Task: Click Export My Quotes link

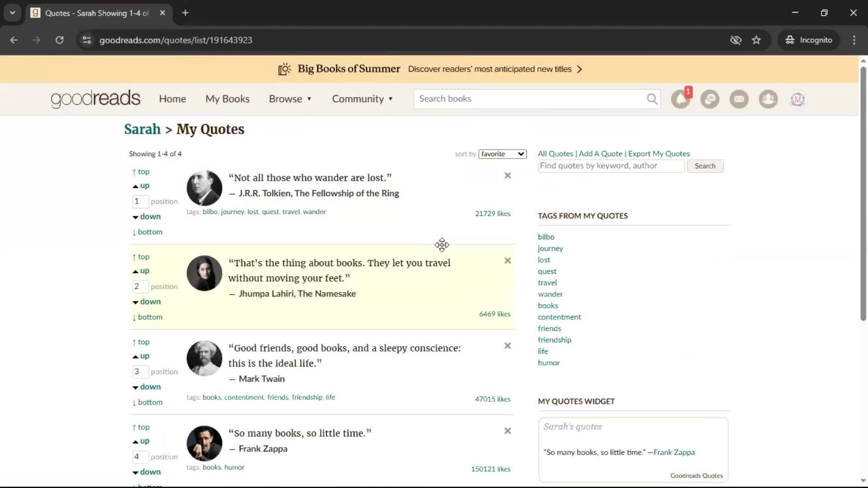Action: tap(659, 154)
